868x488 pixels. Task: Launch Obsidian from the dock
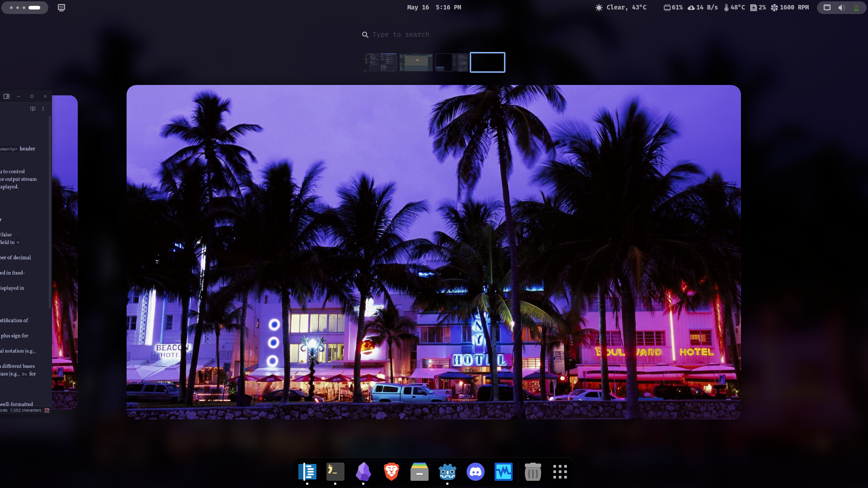[x=363, y=472]
